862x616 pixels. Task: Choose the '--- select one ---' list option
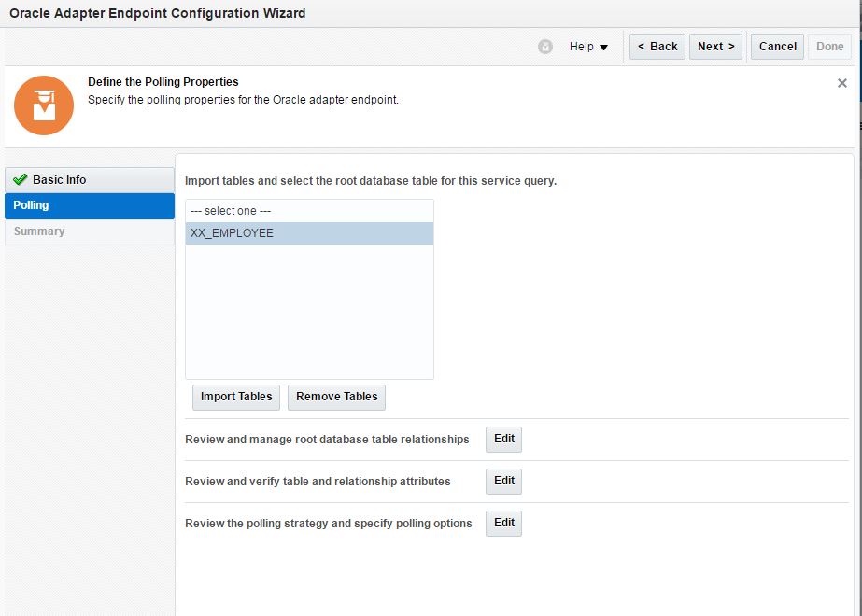pos(309,211)
